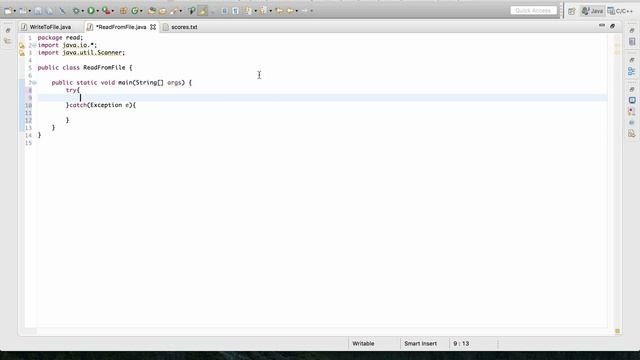Click inside the Quick Access search field
Viewport: 640px width, 360px height.
point(533,11)
